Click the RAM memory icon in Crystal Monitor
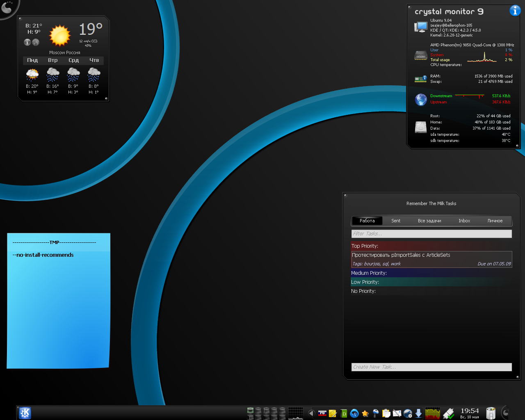The height and width of the screenshot is (420, 525). pos(421,78)
